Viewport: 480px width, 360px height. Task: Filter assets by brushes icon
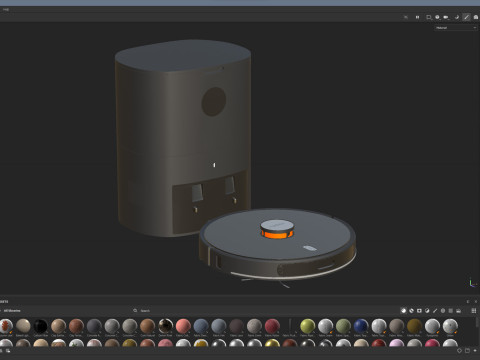point(435,311)
